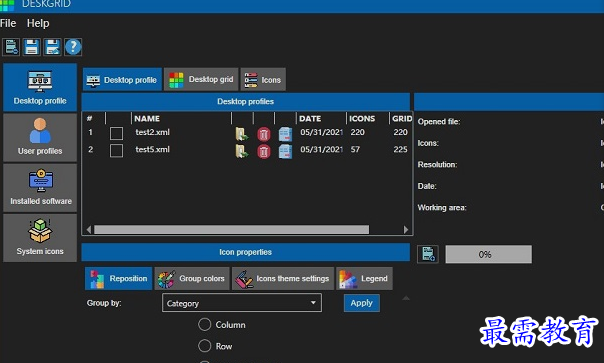Click the load icon for test2.xml

[x=242, y=134]
